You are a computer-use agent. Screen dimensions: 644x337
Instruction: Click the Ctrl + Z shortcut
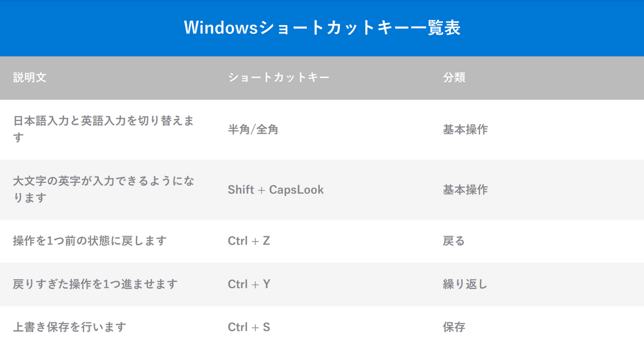pos(248,241)
